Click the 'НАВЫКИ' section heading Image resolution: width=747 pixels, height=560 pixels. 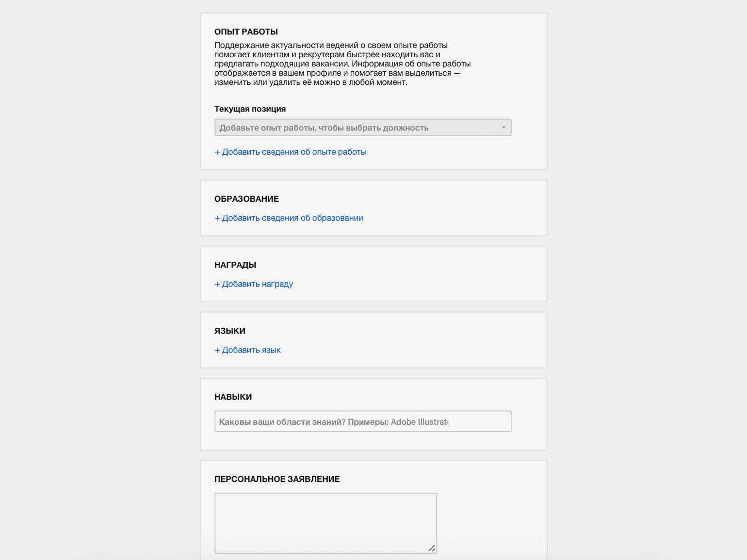click(x=233, y=397)
